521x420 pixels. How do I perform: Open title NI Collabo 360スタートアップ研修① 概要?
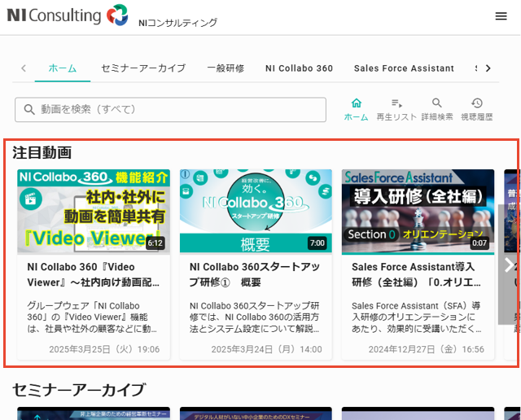255,274
